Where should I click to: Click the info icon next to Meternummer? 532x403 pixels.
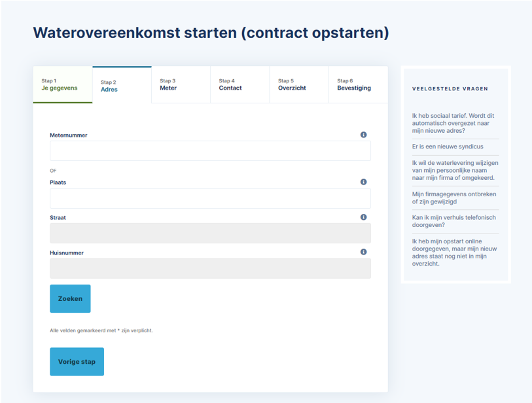[x=363, y=135]
